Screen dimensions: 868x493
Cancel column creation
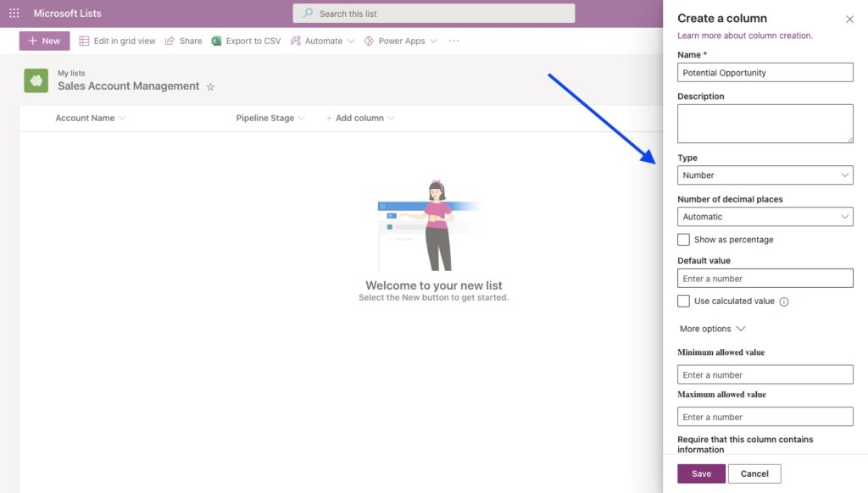754,474
